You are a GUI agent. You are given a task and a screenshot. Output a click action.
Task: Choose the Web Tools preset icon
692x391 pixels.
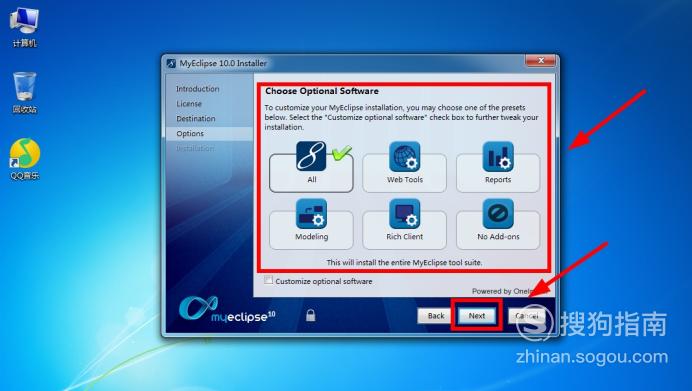click(405, 156)
